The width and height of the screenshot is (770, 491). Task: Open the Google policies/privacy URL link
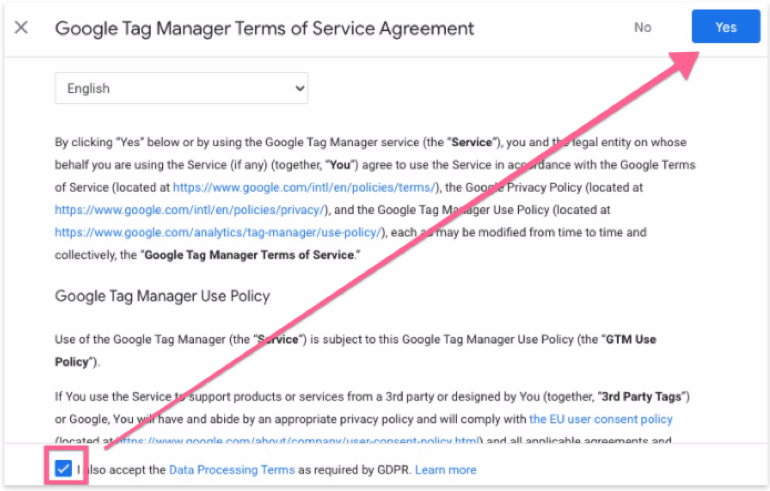pos(190,210)
